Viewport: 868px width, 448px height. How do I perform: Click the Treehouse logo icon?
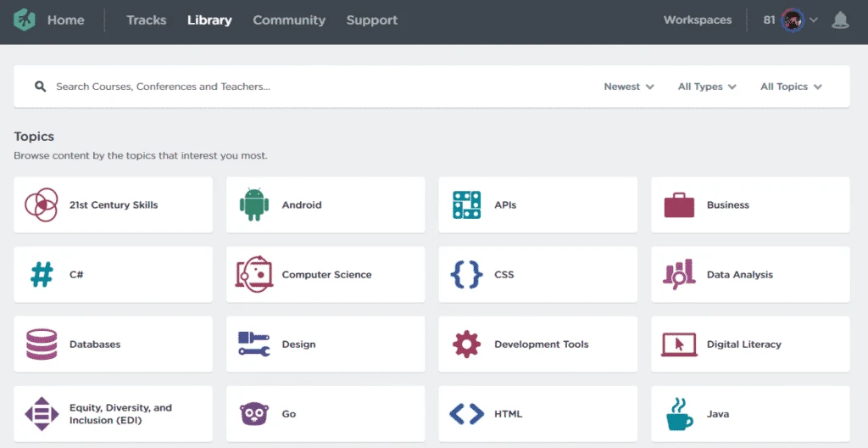pyautogui.click(x=25, y=20)
